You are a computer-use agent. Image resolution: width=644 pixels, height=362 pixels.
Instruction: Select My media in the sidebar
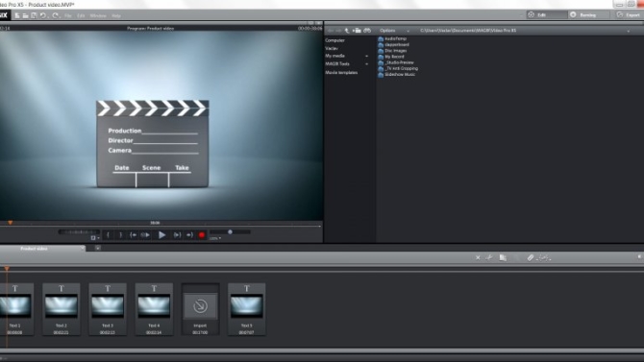coord(334,56)
